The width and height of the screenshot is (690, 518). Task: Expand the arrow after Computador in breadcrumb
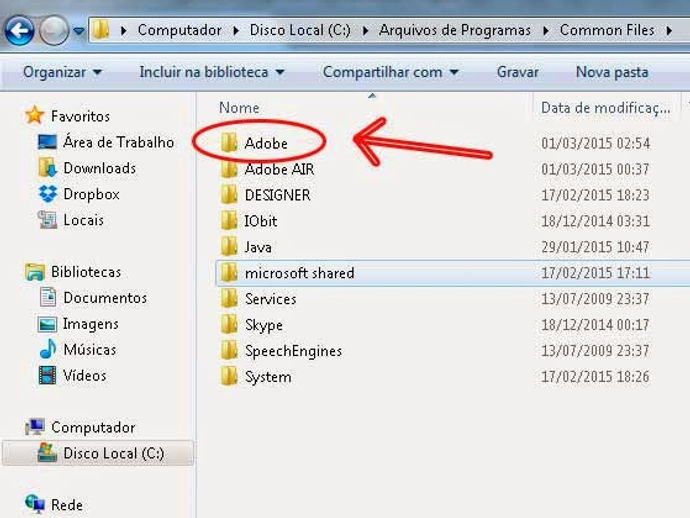click(236, 30)
